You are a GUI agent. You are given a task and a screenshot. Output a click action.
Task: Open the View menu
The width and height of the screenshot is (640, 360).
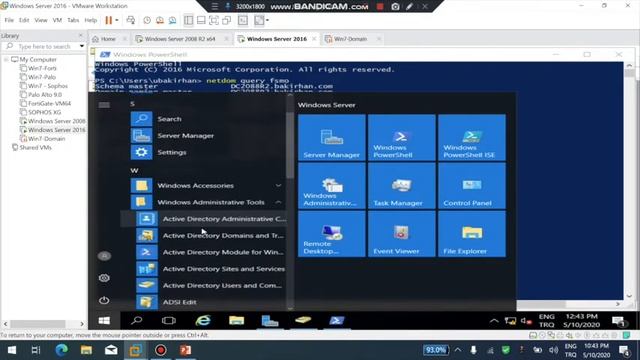click(x=41, y=20)
